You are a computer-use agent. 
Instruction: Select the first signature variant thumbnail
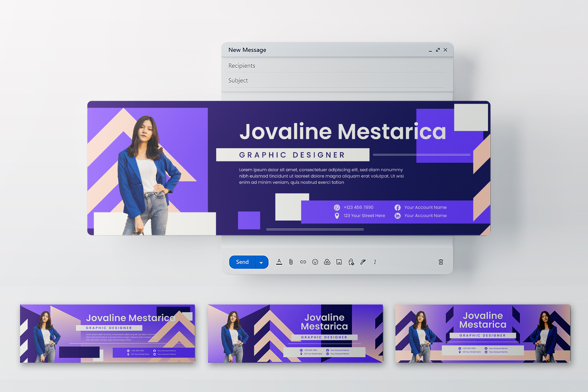[x=108, y=333]
